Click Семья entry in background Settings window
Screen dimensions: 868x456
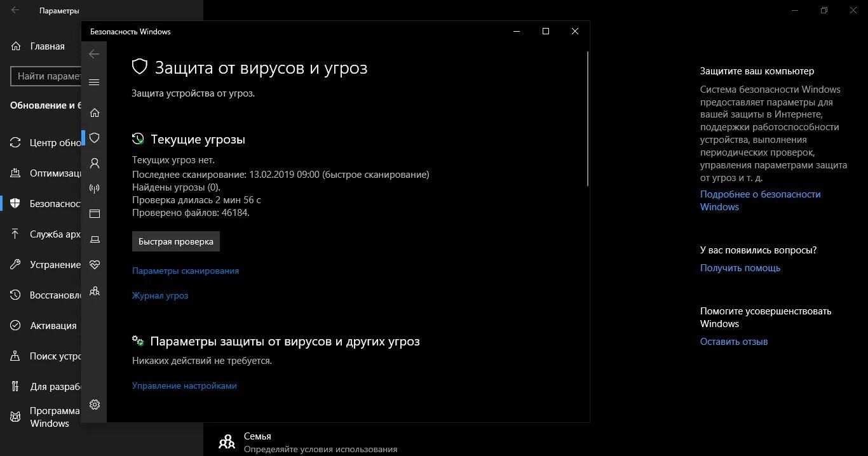tap(308, 443)
